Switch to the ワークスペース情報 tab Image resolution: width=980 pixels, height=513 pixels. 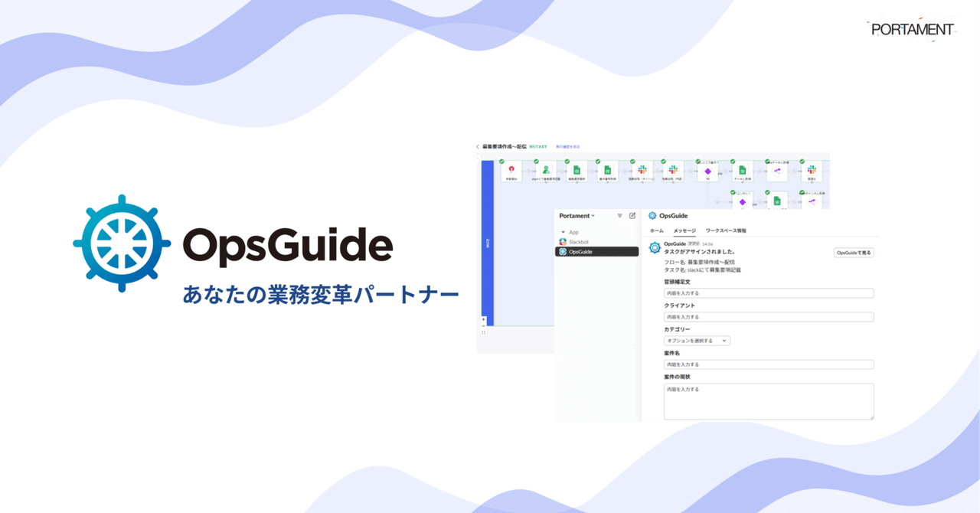pos(726,230)
